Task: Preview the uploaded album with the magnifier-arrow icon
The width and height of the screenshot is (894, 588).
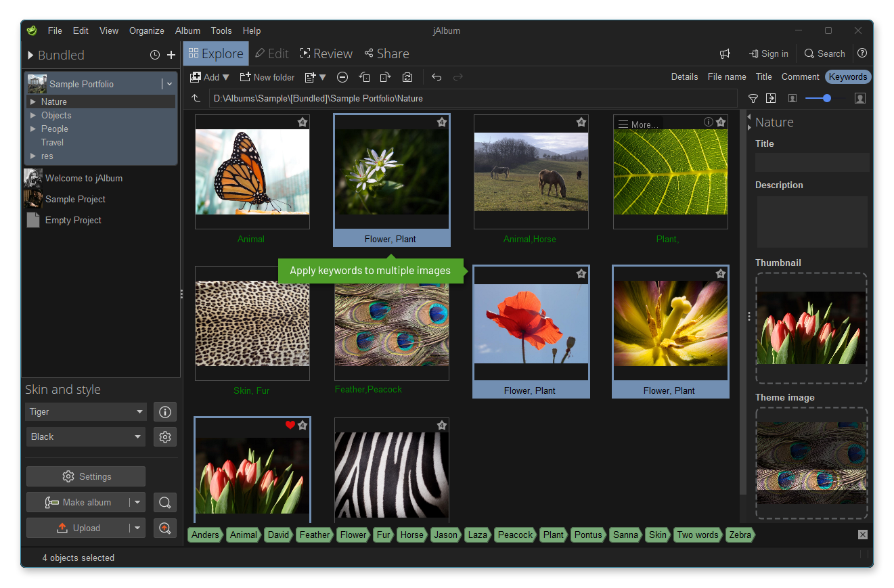Action: tap(164, 528)
